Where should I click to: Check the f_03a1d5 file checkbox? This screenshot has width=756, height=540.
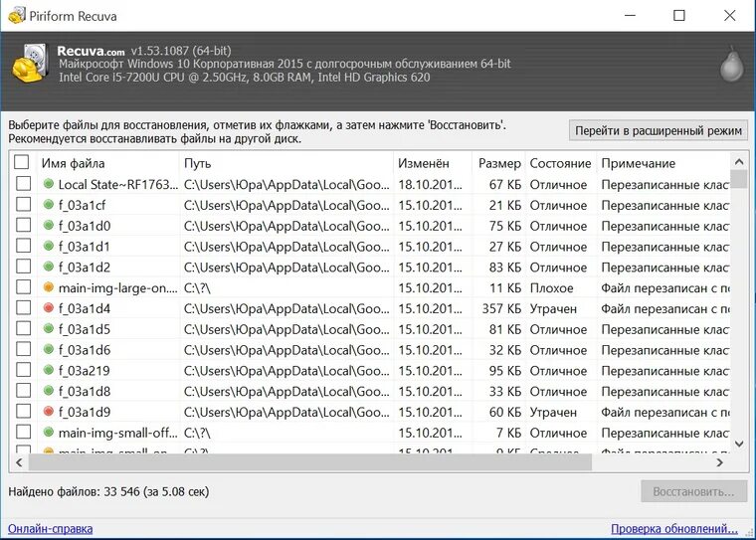point(24,329)
